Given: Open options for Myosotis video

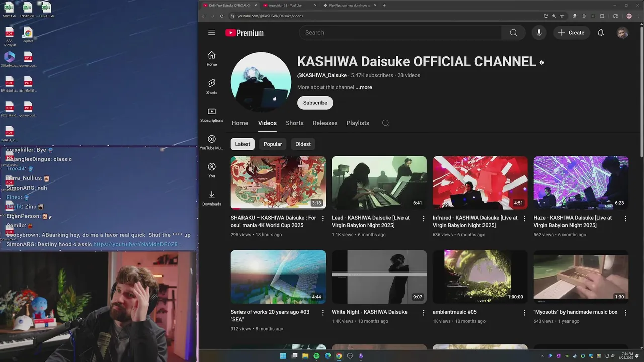Looking at the screenshot, I should click(x=625, y=313).
